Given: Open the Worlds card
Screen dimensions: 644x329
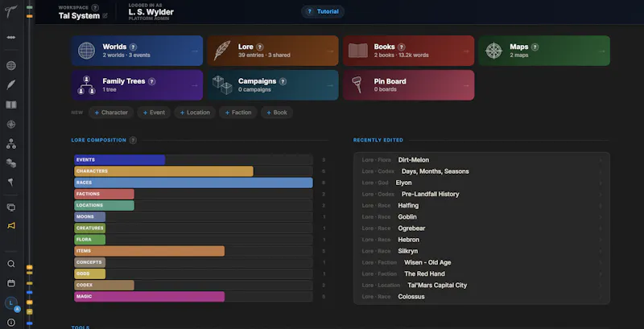Looking at the screenshot, I should [137, 51].
